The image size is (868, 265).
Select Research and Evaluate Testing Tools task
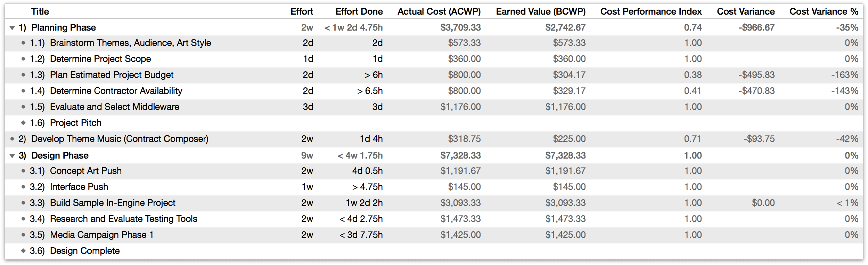click(x=123, y=219)
